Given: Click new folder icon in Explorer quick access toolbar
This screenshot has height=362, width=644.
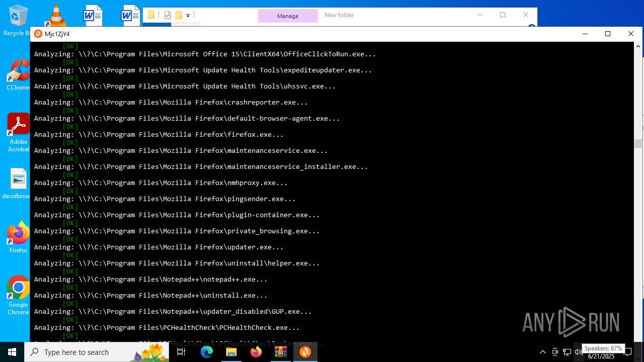Looking at the screenshot, I should tap(178, 15).
